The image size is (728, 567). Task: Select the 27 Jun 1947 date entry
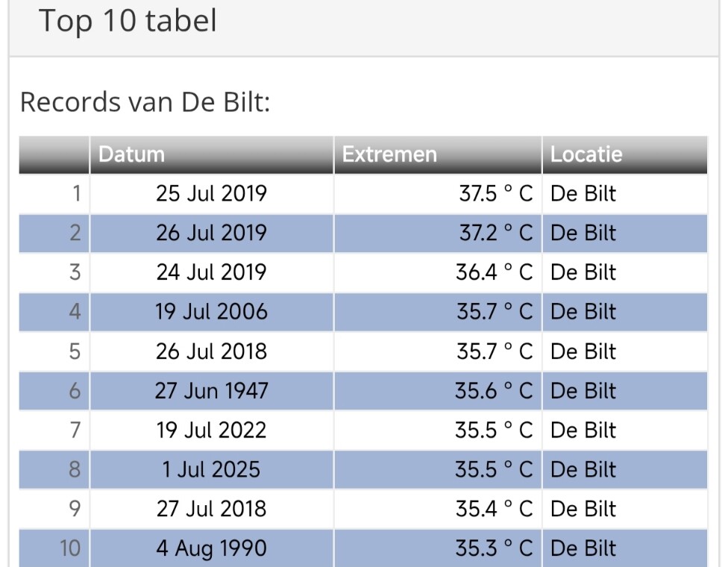pos(212,391)
